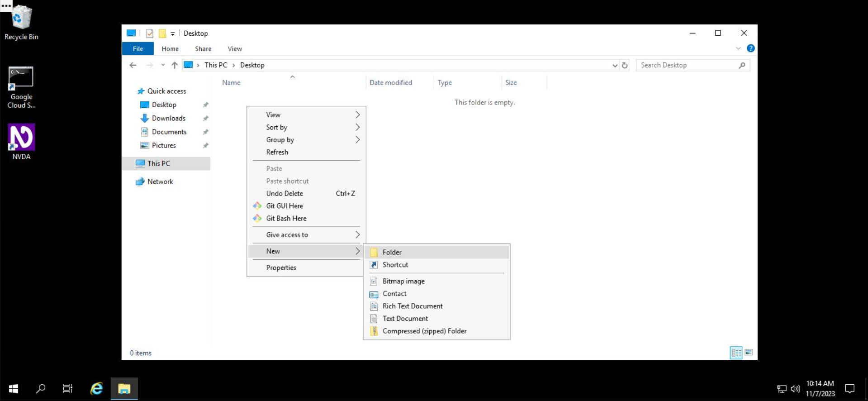Click the New entry in context menu
The image size is (868, 401).
coord(306,251)
